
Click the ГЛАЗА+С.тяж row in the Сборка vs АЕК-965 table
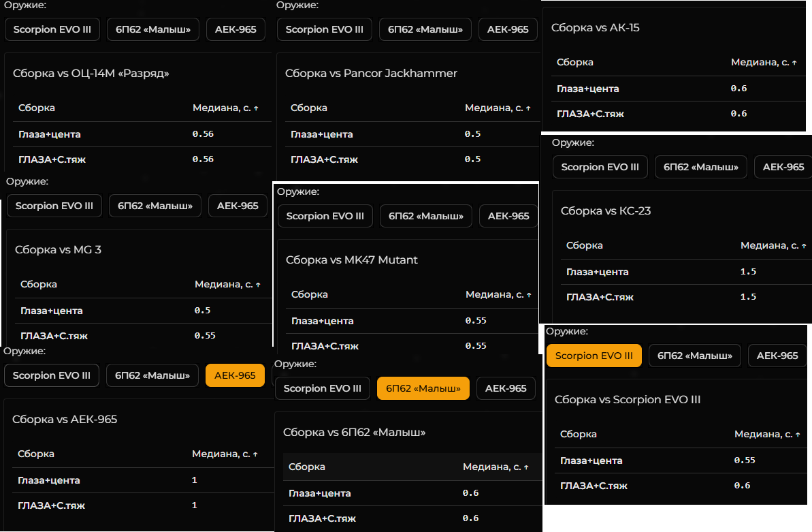143,505
